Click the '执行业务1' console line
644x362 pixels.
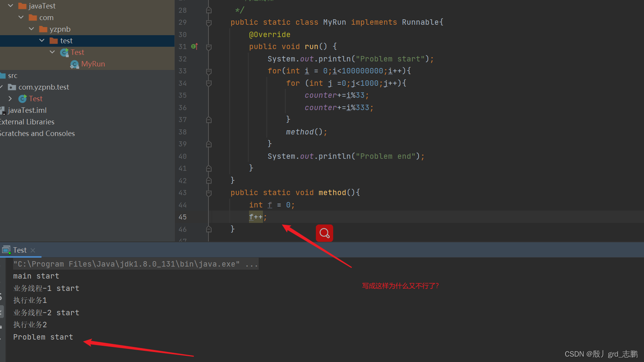coord(30,300)
